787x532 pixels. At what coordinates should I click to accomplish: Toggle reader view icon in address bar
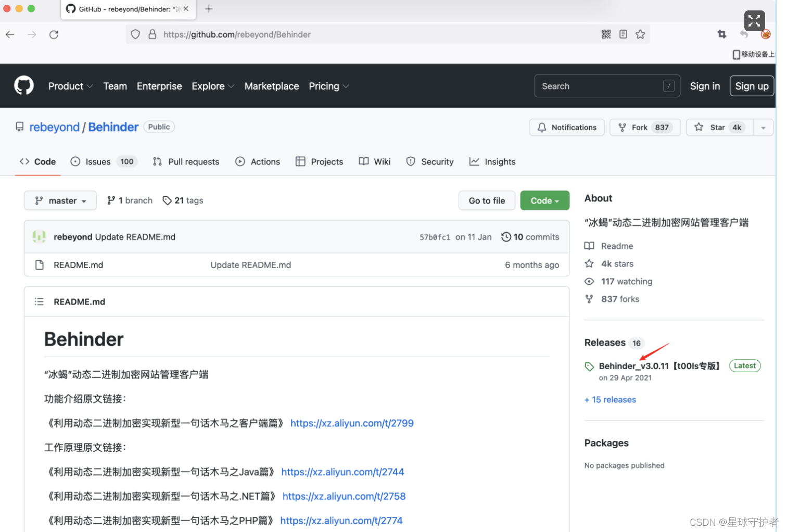click(x=623, y=34)
